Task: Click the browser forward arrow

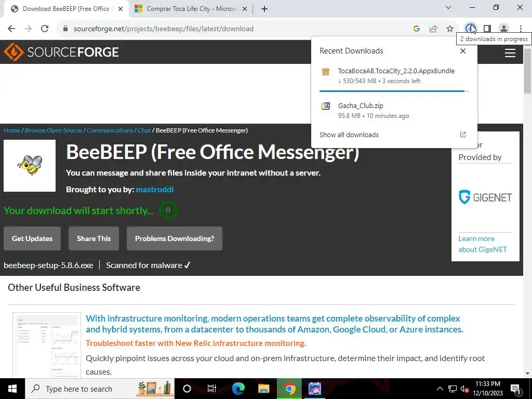Action: click(28, 29)
